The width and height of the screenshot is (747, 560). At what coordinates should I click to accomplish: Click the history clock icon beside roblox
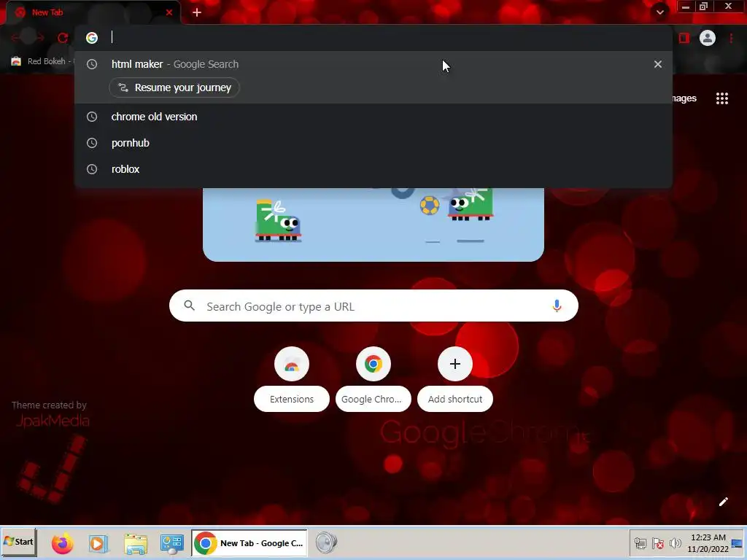(x=92, y=169)
